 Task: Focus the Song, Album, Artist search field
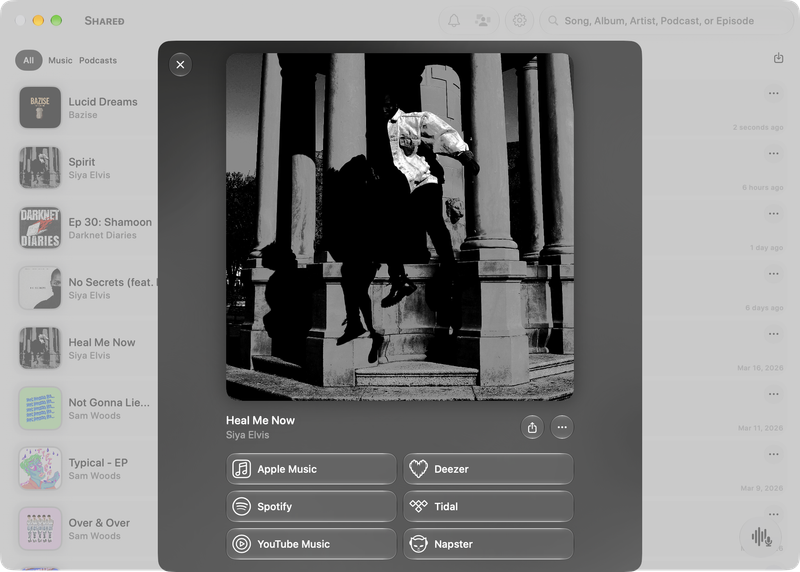click(666, 21)
